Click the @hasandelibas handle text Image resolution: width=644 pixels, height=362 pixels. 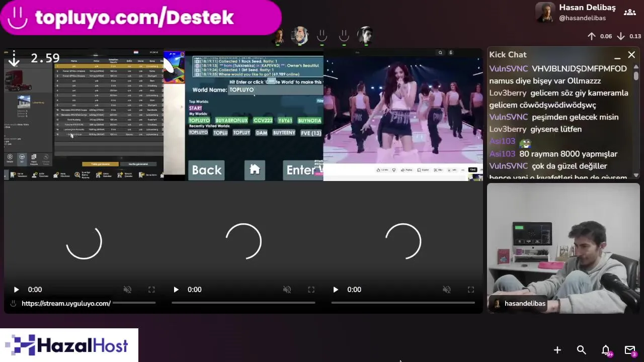click(583, 18)
